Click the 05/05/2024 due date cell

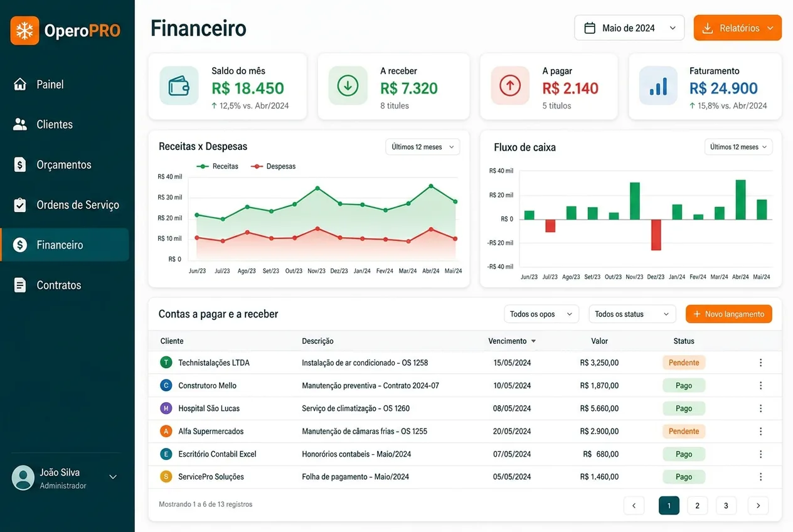(512, 477)
